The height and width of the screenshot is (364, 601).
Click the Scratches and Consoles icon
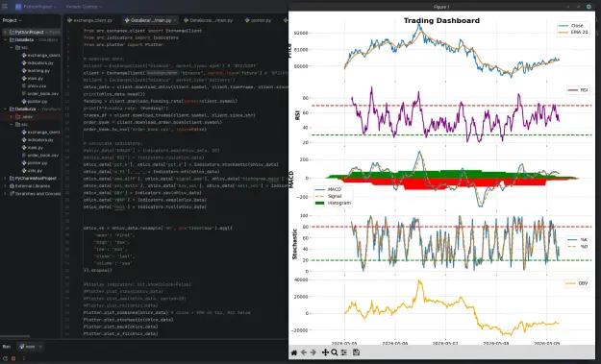coord(12,194)
